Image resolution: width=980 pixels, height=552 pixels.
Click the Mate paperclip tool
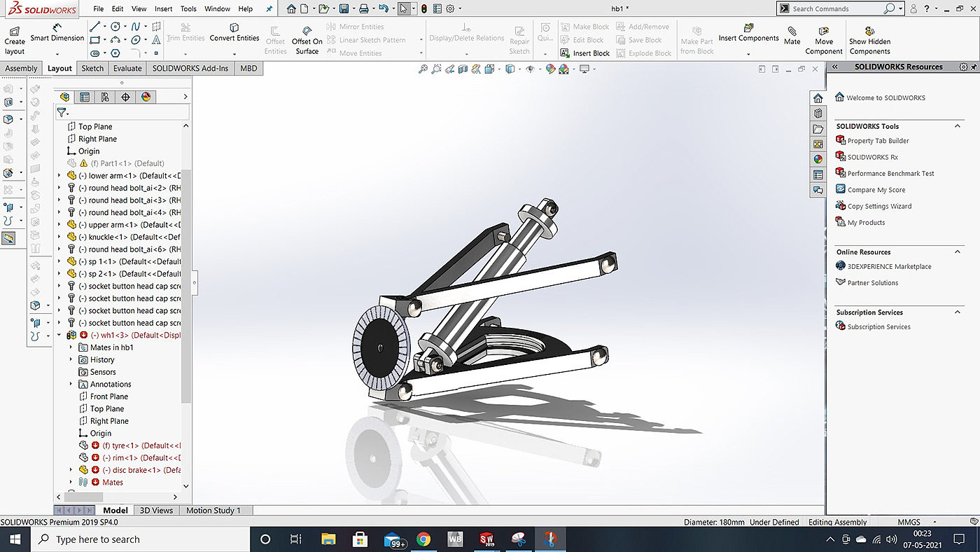pos(792,36)
